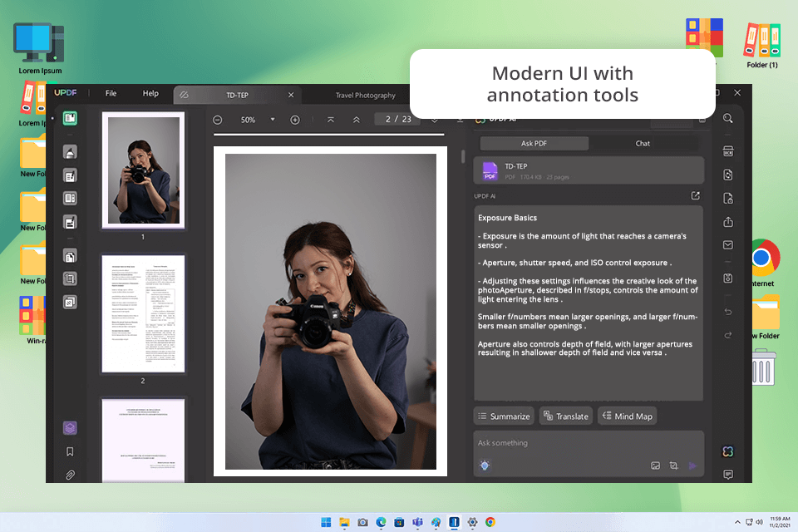Screen dimensions: 798x532
Task: Open the Edit PDF tool in sidebar
Action: (x=70, y=175)
